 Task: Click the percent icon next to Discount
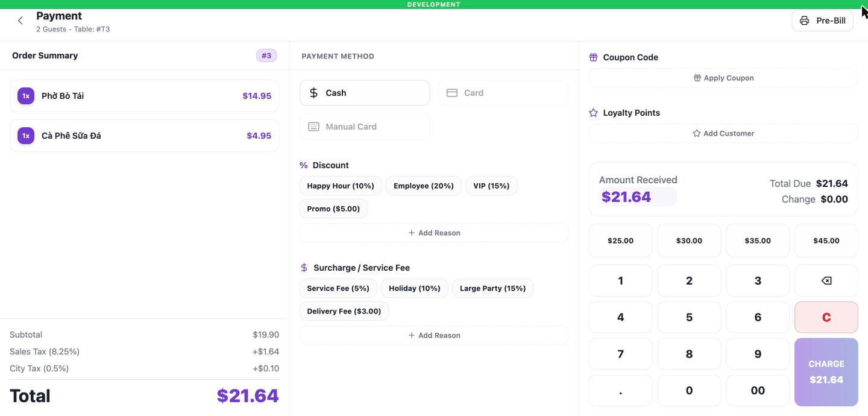(304, 165)
